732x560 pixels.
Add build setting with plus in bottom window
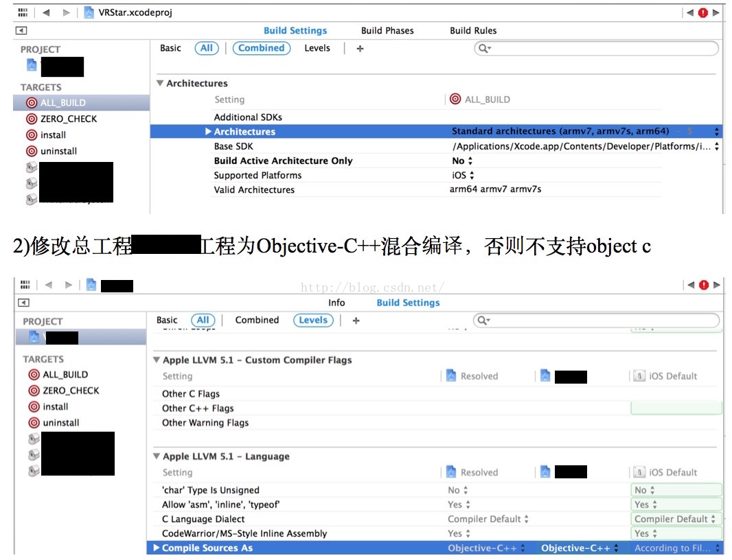[356, 320]
